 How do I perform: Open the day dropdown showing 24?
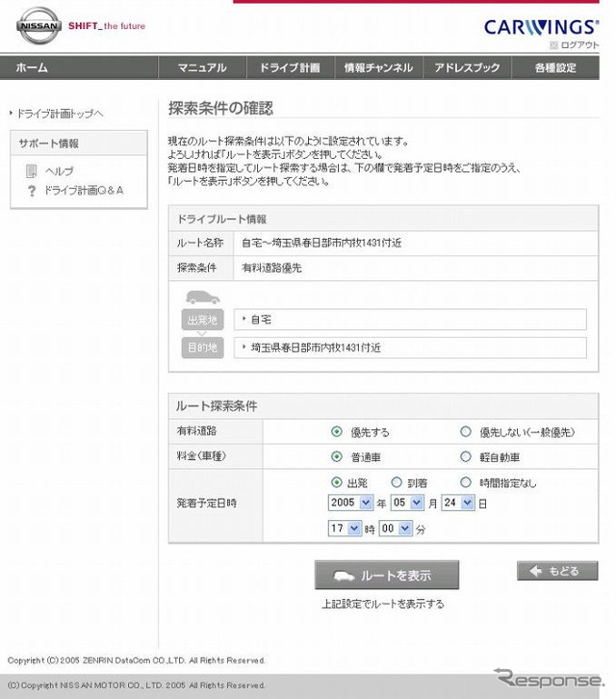point(458,503)
